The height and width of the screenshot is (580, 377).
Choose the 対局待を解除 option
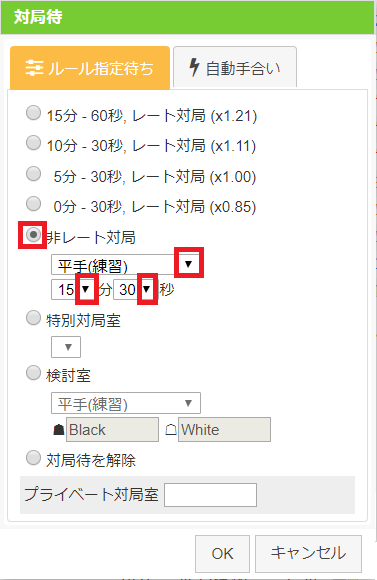click(33, 458)
